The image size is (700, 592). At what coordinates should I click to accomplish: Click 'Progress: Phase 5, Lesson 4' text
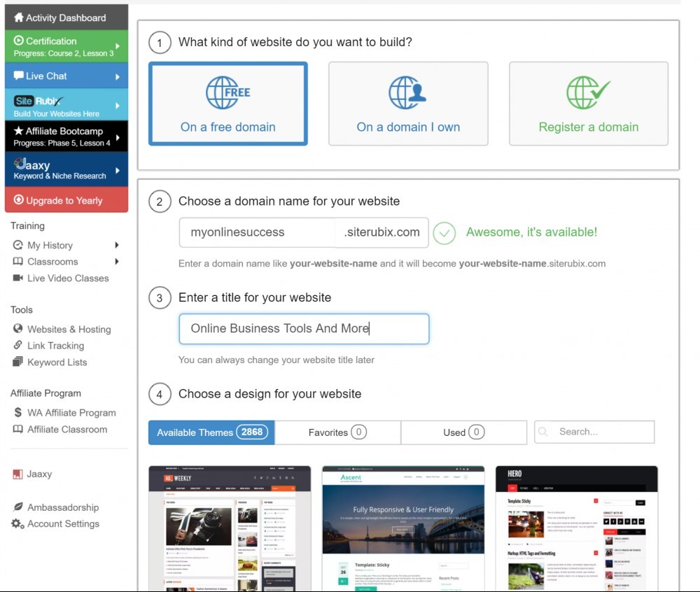[x=62, y=143]
